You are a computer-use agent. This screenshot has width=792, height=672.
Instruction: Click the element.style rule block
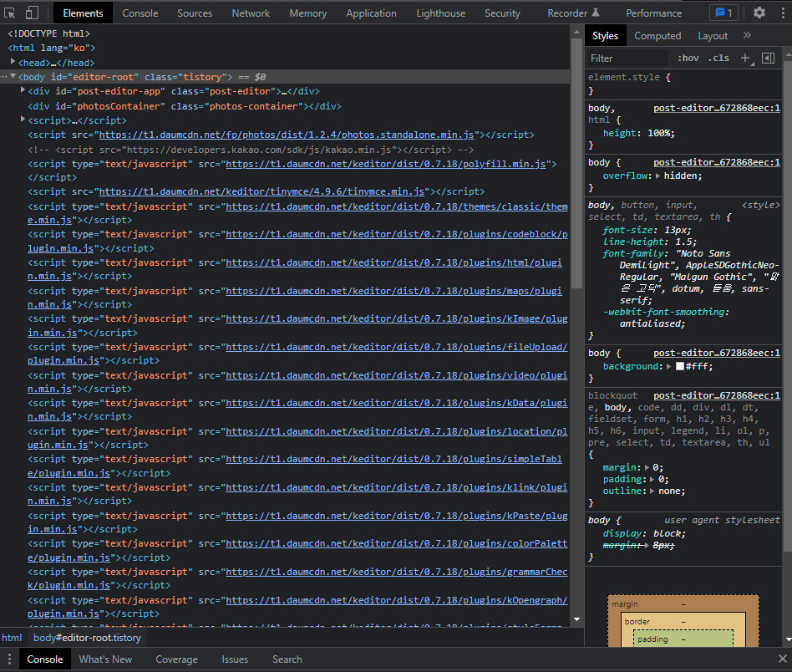(x=684, y=84)
